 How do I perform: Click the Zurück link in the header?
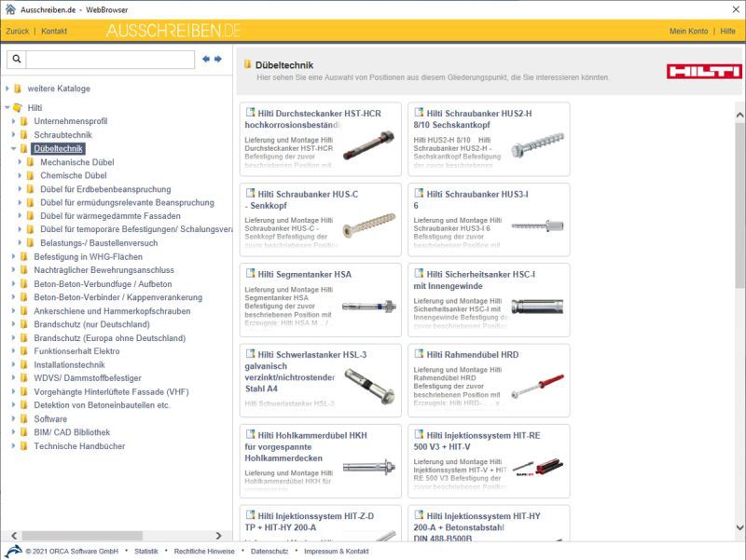click(18, 31)
